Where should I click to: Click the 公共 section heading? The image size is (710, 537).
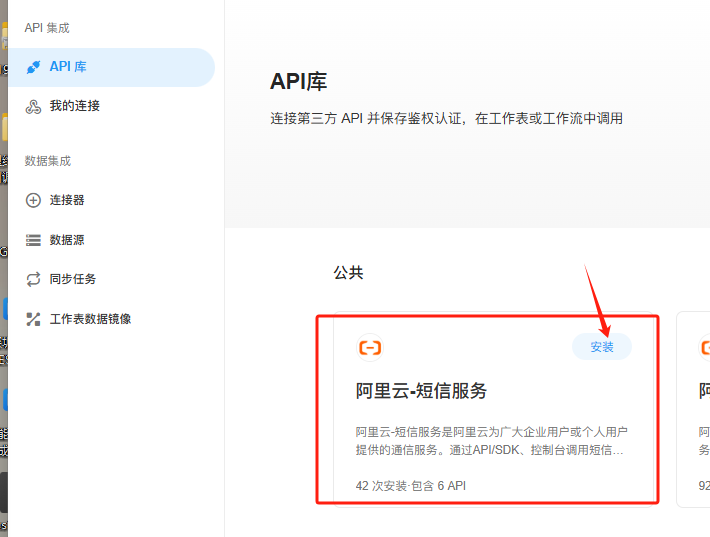coord(348,273)
